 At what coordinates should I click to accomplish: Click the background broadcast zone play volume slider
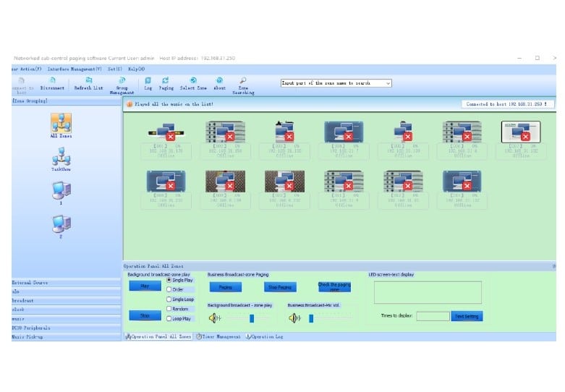[251, 318]
